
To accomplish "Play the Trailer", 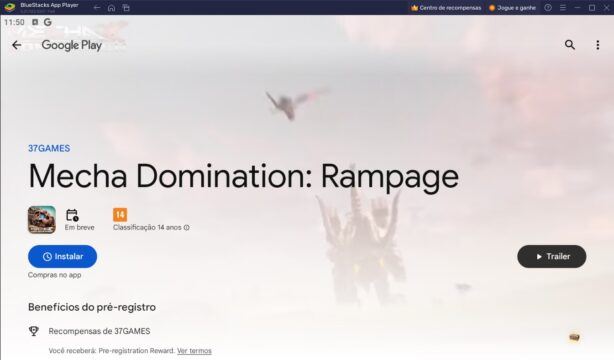I will pyautogui.click(x=551, y=257).
